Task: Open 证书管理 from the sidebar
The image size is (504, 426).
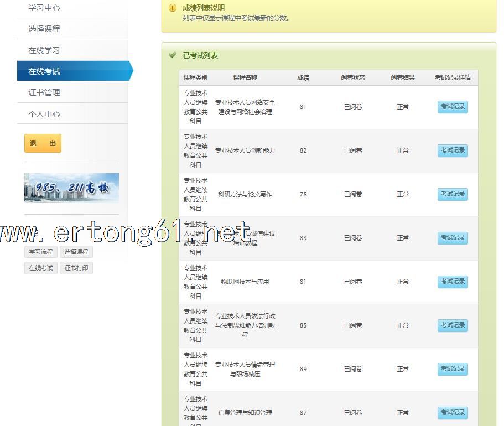Action: [44, 92]
